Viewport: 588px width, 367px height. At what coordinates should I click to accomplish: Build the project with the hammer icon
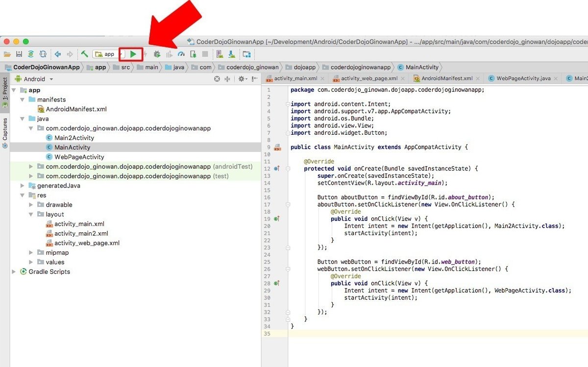[85, 54]
